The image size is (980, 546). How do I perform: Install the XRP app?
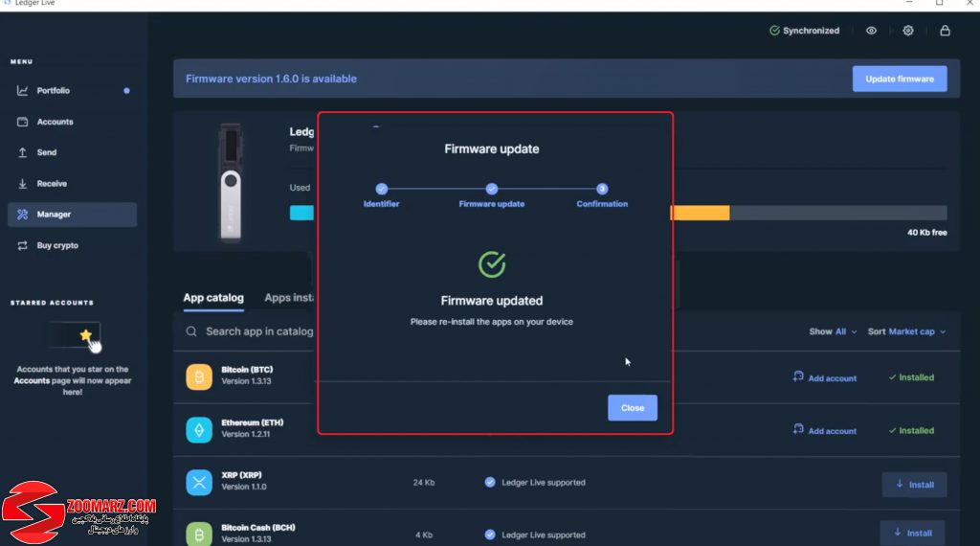click(x=914, y=485)
